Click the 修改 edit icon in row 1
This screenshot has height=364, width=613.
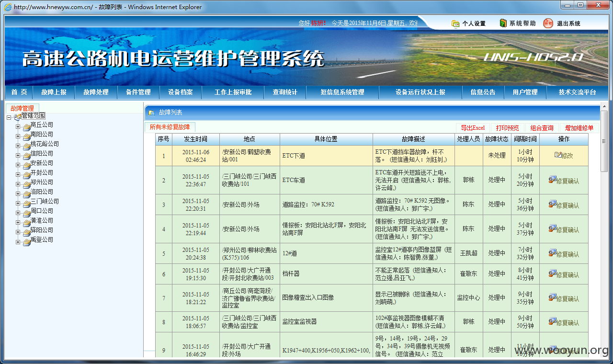(558, 155)
